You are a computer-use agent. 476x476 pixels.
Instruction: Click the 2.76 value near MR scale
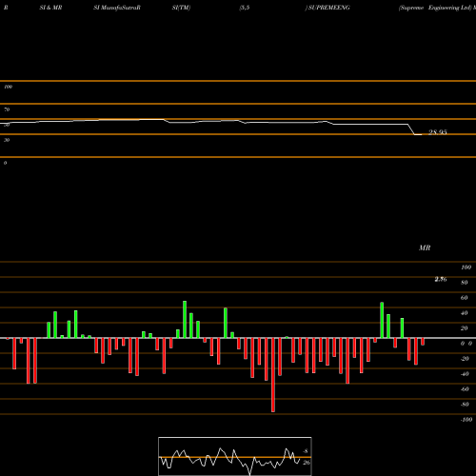[441, 279]
